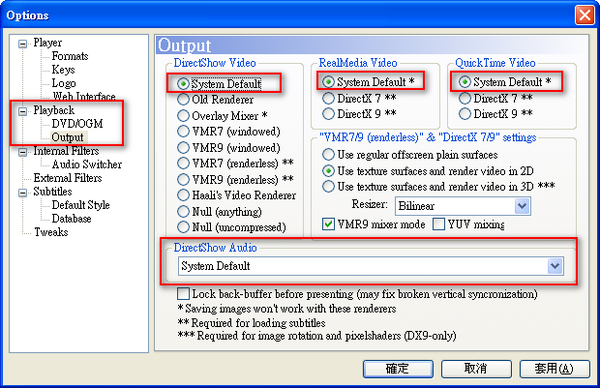Open Internal Filters page
The image size is (600, 388).
point(66,151)
